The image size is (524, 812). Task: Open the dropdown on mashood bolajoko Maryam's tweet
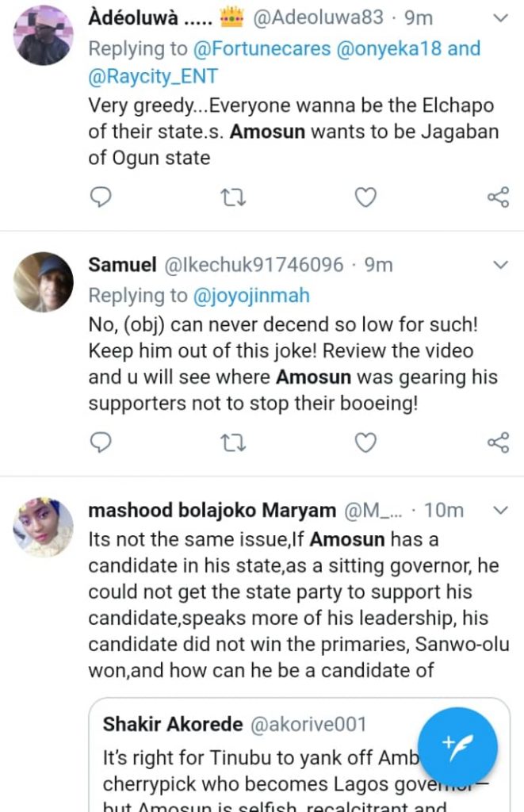tap(500, 511)
